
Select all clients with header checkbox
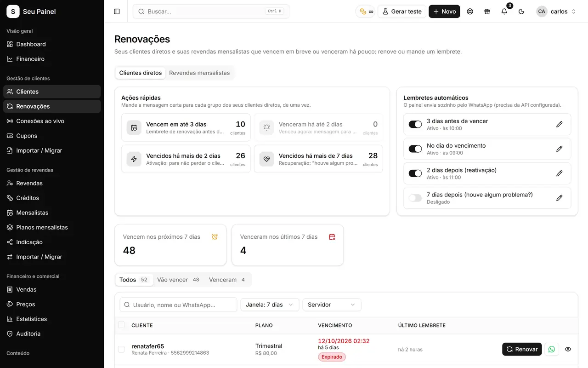121,325
